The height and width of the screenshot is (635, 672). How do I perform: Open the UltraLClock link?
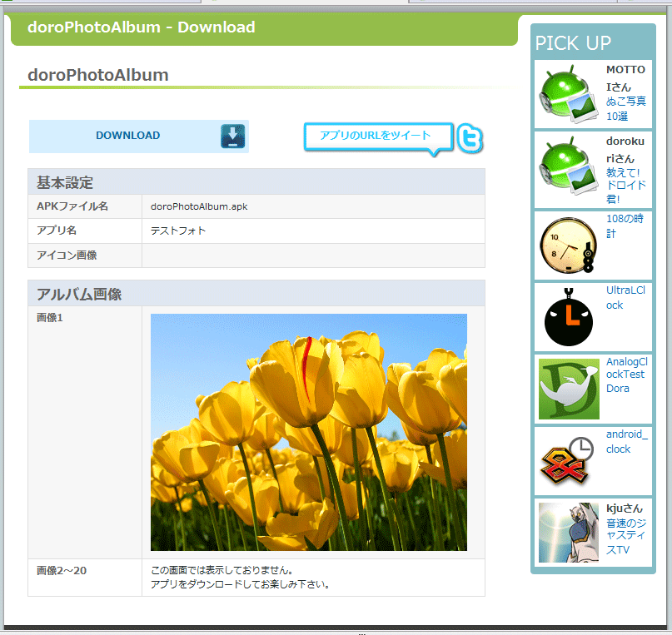pos(625,298)
